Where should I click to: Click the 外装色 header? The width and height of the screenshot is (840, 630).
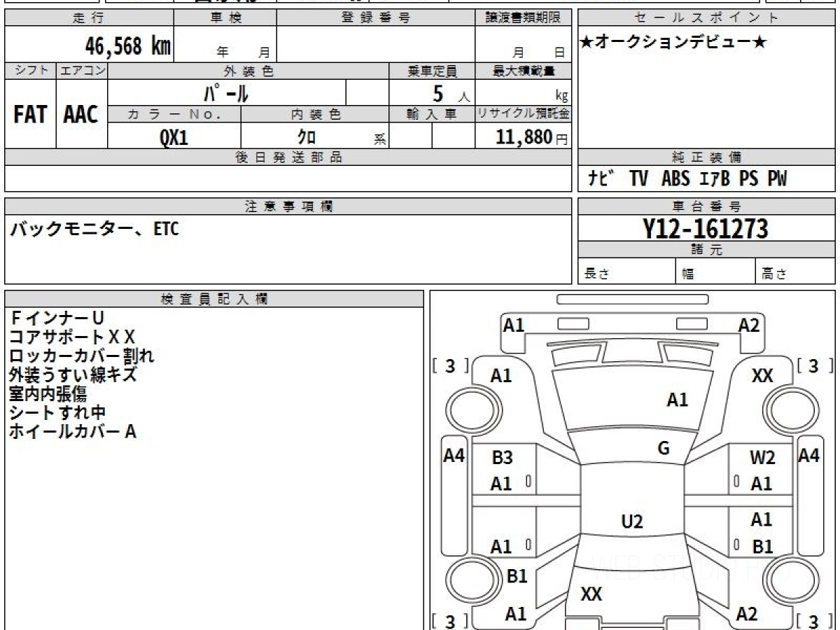click(x=248, y=71)
